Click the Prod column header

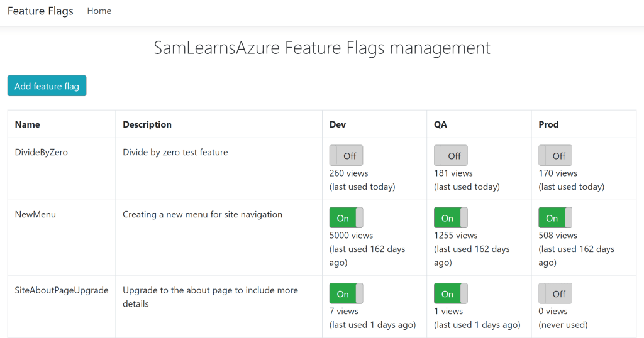[548, 124]
